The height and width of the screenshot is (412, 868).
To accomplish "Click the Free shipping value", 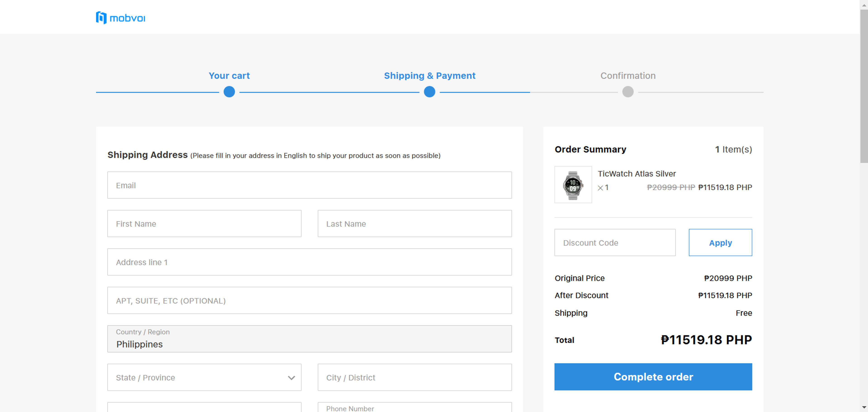I will point(744,313).
